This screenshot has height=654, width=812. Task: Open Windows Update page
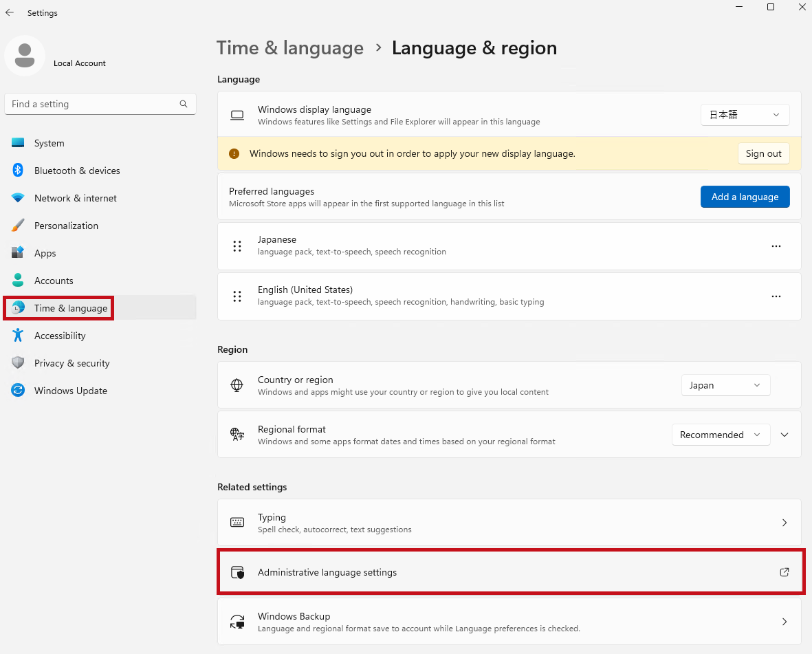100,390
